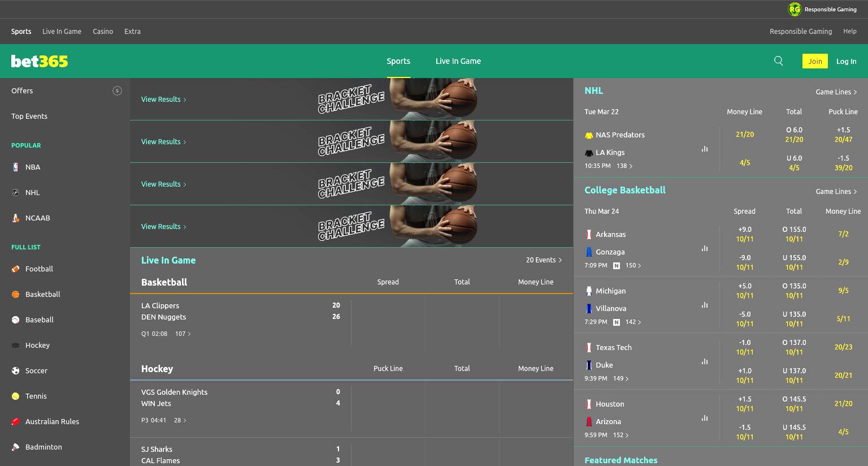Expand 138 markets for Predators vs Kings
868x466 pixels.
click(624, 166)
